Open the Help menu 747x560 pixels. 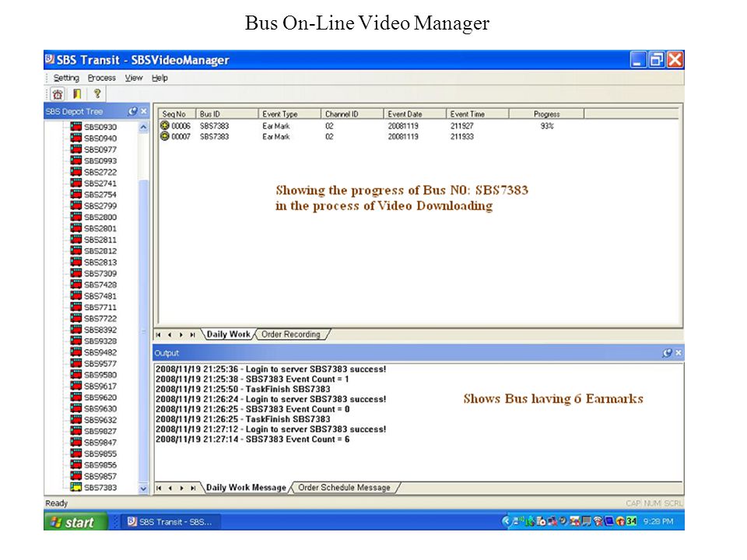(x=160, y=78)
